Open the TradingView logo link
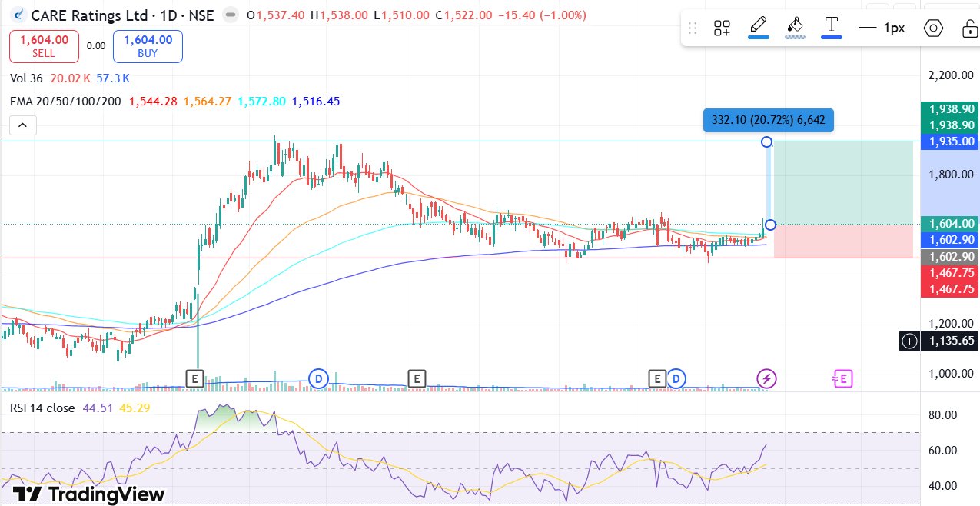This screenshot has width=980, height=506. click(x=88, y=494)
